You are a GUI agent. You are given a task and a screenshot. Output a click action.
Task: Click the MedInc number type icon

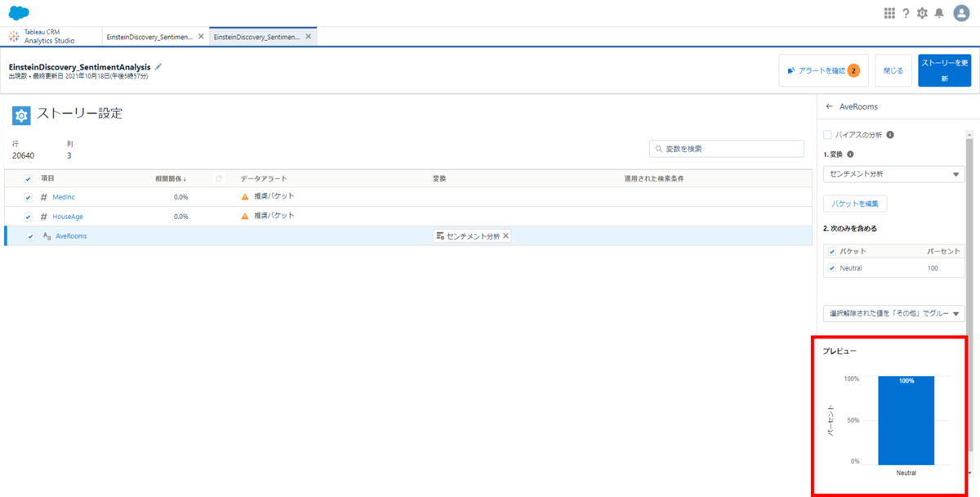tap(44, 197)
